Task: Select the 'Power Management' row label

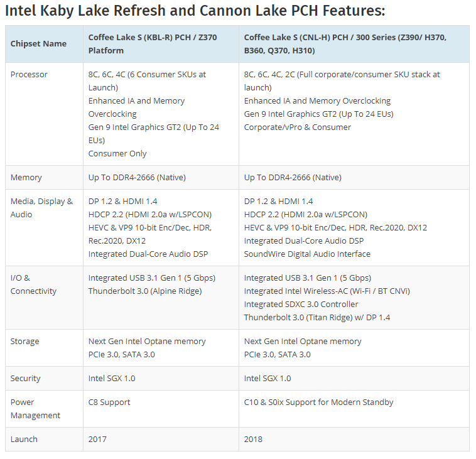Action: click(35, 409)
